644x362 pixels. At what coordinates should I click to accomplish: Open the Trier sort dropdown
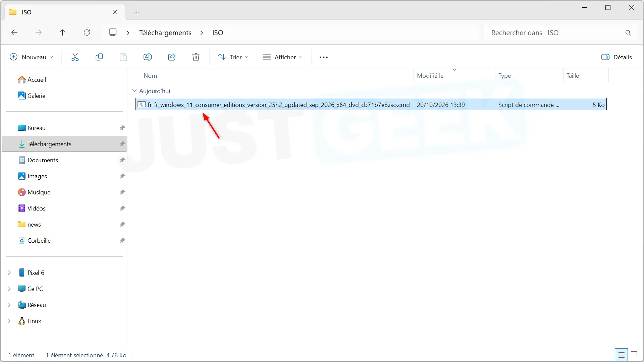pyautogui.click(x=233, y=57)
